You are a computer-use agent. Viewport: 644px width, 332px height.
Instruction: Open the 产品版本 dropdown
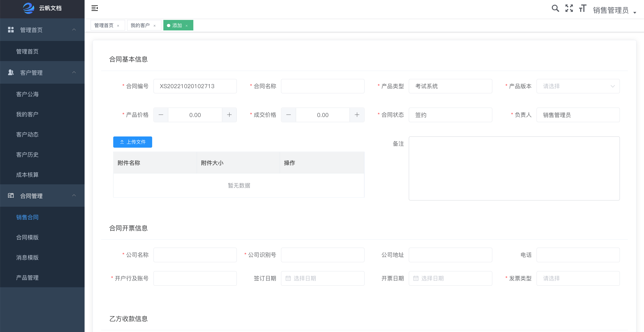click(x=578, y=86)
